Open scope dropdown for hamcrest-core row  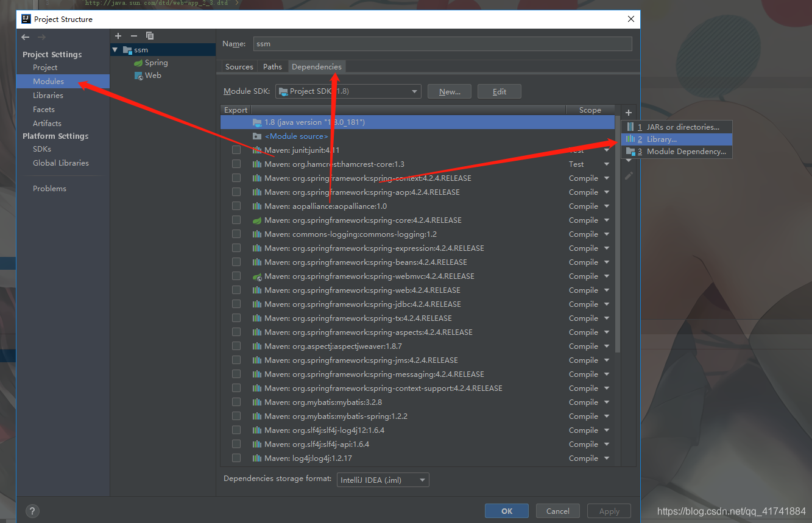coord(607,164)
